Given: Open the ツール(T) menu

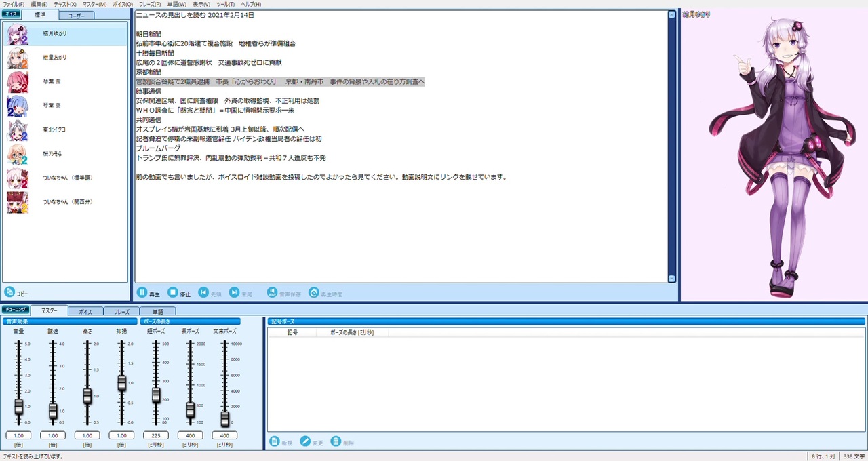Looking at the screenshot, I should pos(226,4).
